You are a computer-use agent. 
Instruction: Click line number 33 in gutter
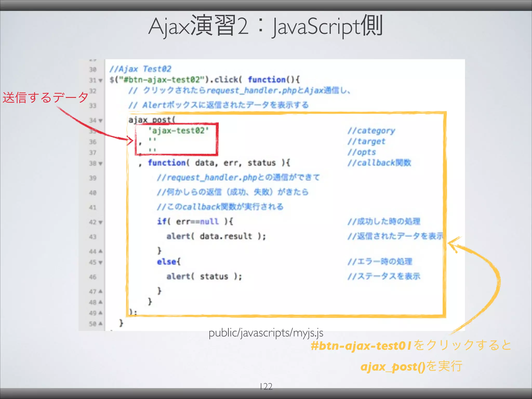(x=93, y=106)
